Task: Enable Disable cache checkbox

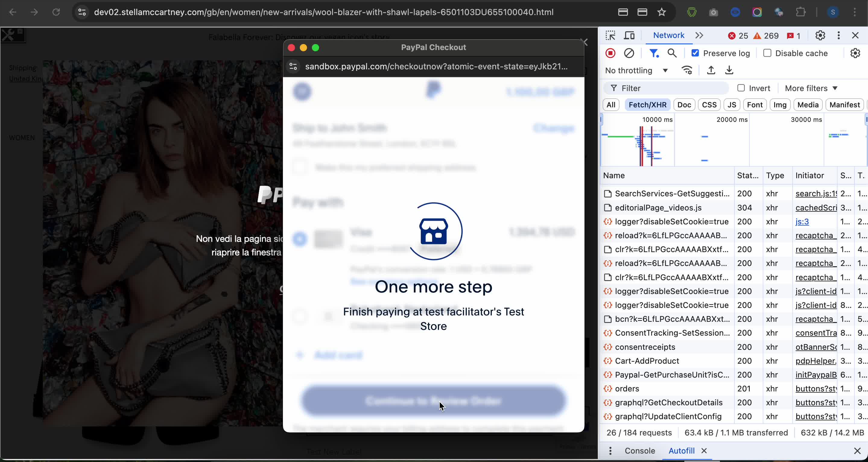Action: pyautogui.click(x=767, y=53)
